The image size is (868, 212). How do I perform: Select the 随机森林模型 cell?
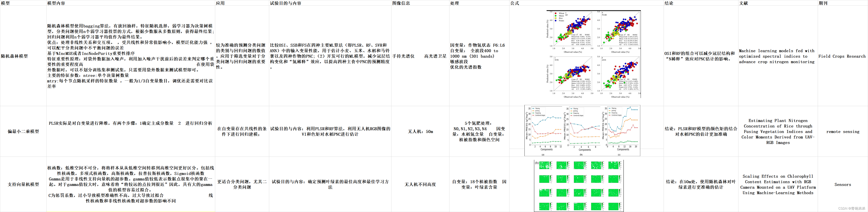[15, 56]
